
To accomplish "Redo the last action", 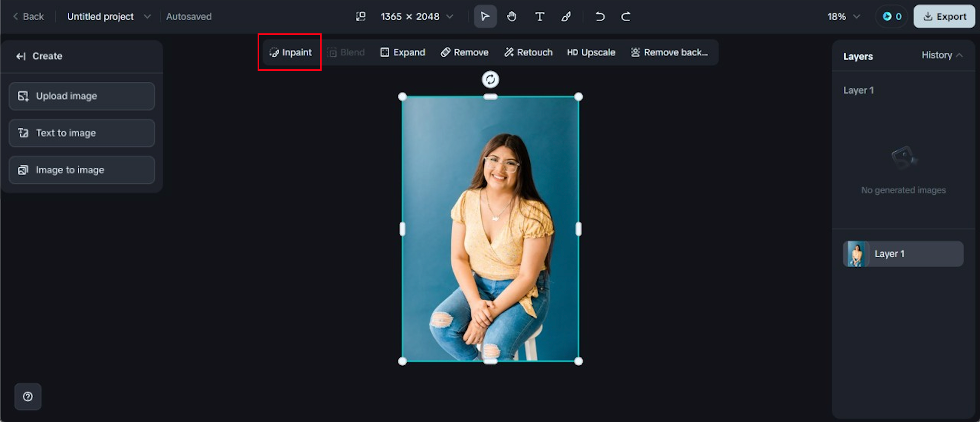I will click(x=626, y=17).
